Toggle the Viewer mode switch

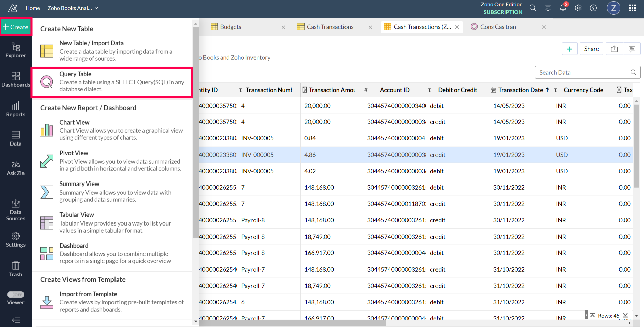click(x=16, y=295)
